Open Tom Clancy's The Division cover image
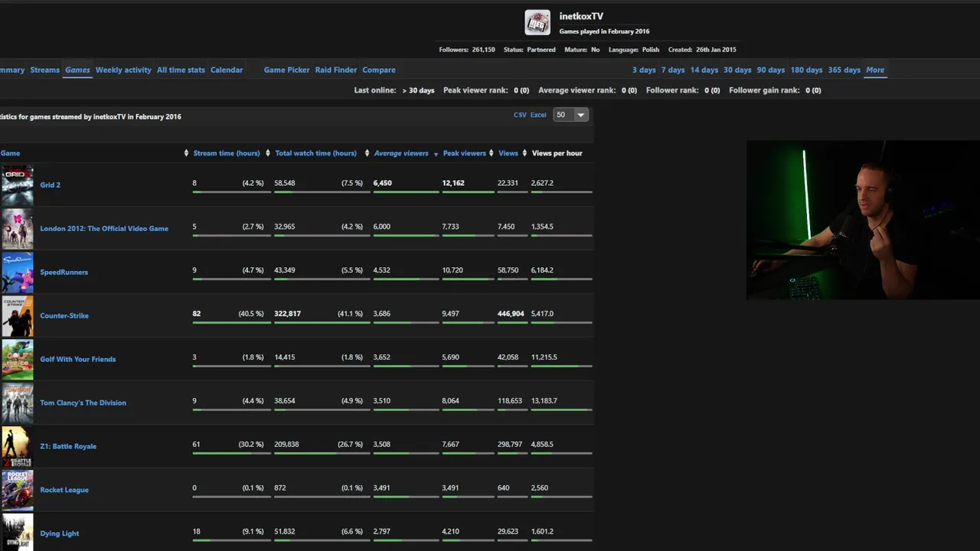The height and width of the screenshot is (551, 980). pos(17,403)
